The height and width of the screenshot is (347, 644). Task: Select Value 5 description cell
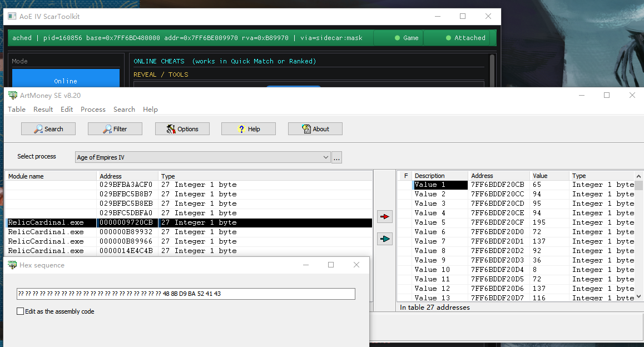tap(440, 222)
